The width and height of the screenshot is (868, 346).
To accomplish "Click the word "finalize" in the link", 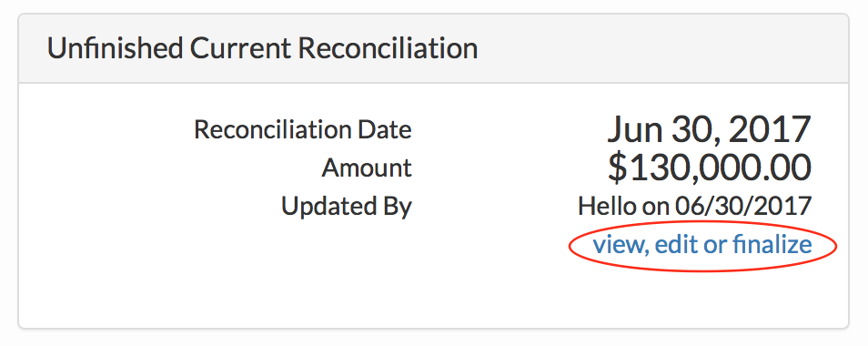I will (772, 245).
